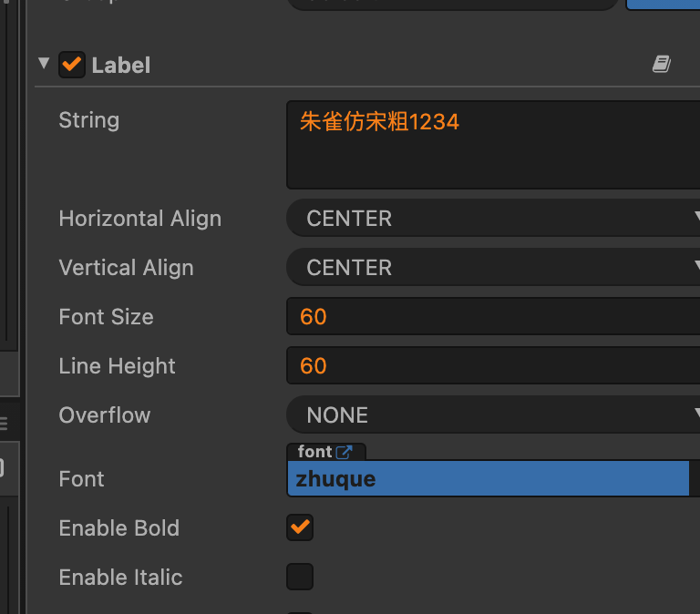This screenshot has width=700, height=614.
Task: Select the zhuque font asset field
Action: tap(488, 478)
